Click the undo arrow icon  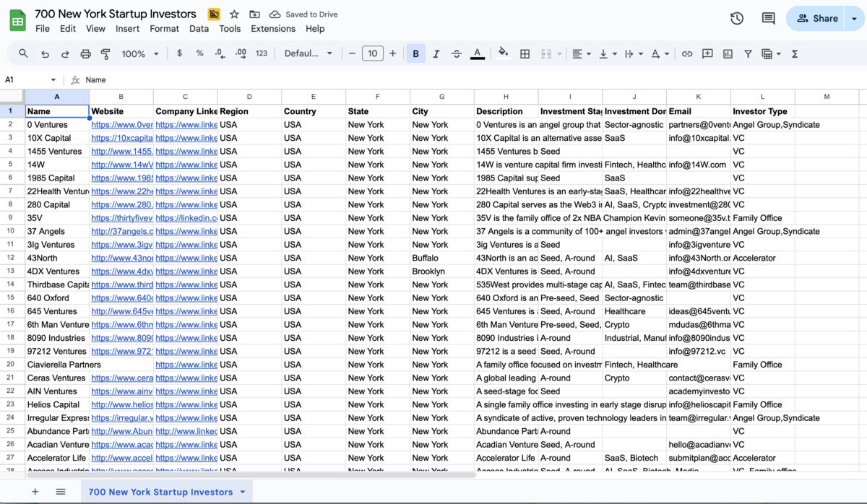[x=45, y=53]
